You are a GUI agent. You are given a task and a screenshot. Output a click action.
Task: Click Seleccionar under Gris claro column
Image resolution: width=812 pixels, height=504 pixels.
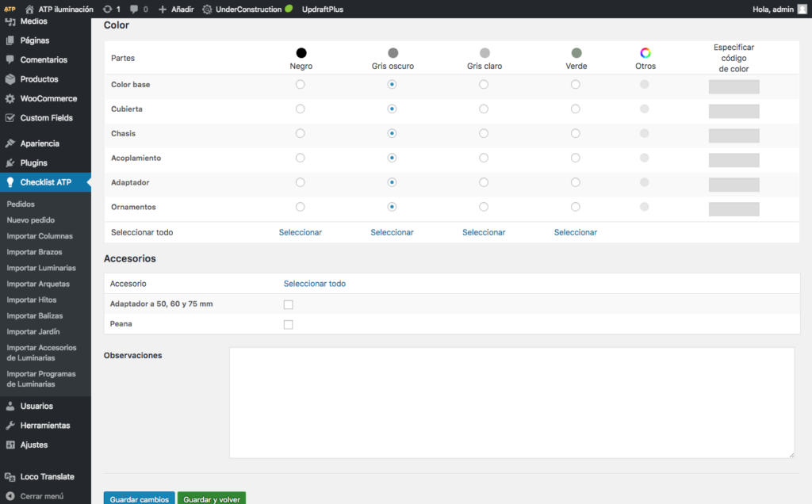click(x=484, y=232)
